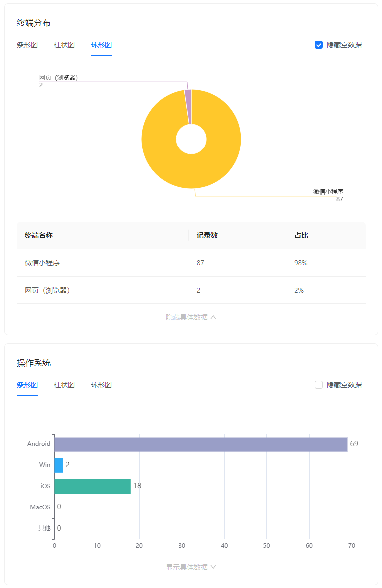Switch 操作系统 to 环形图 tab
The height and width of the screenshot is (588, 382).
point(101,385)
